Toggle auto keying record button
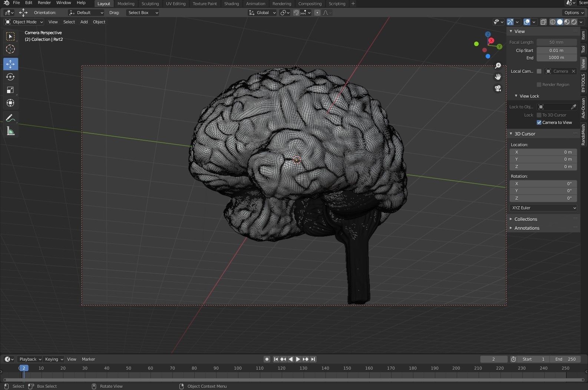This screenshot has width=588, height=390. tap(267, 359)
